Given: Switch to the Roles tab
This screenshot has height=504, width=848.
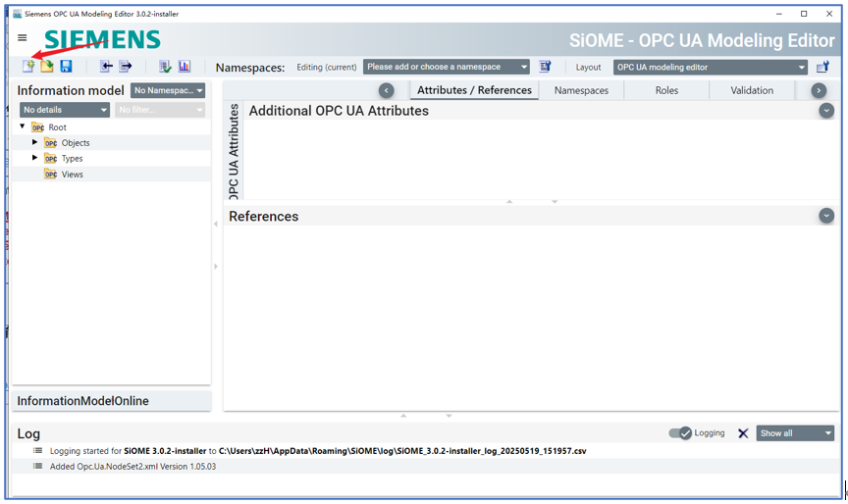Looking at the screenshot, I should [666, 91].
